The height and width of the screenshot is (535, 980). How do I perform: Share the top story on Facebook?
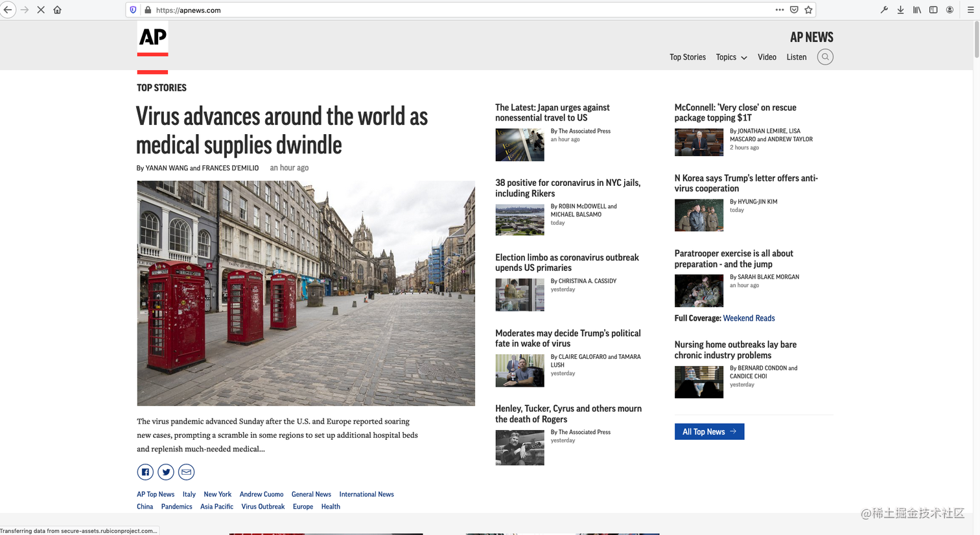(145, 472)
